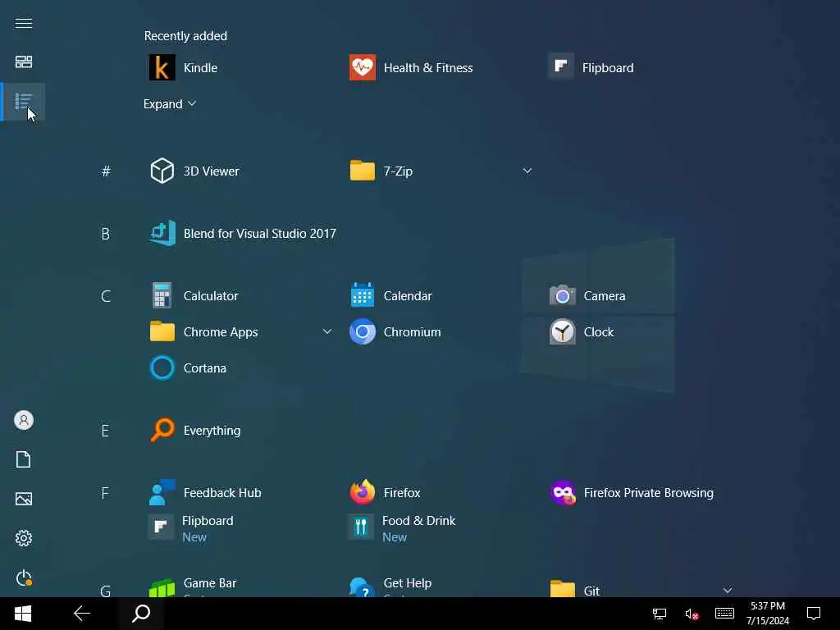Open the Everything search app
This screenshot has height=630, width=840.
click(195, 430)
